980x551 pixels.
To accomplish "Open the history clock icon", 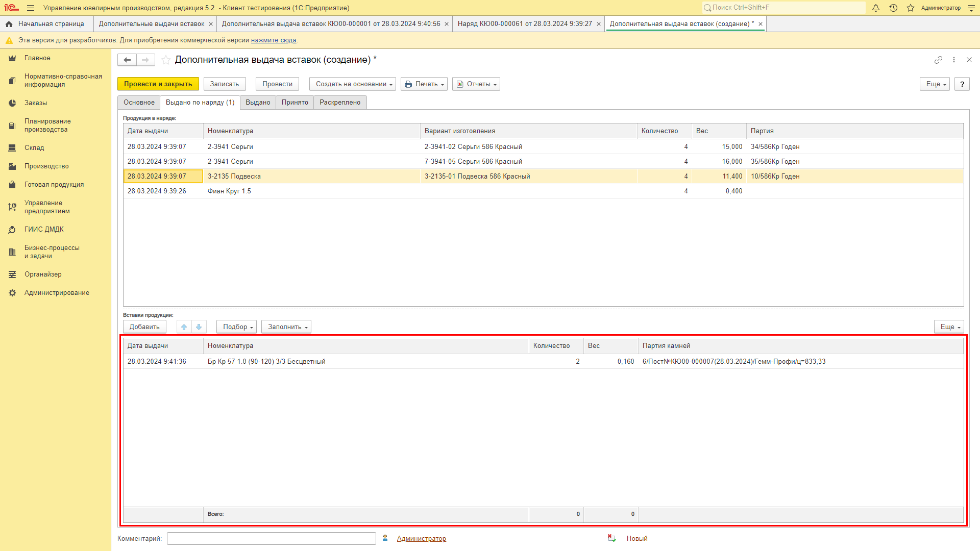I will point(893,8).
